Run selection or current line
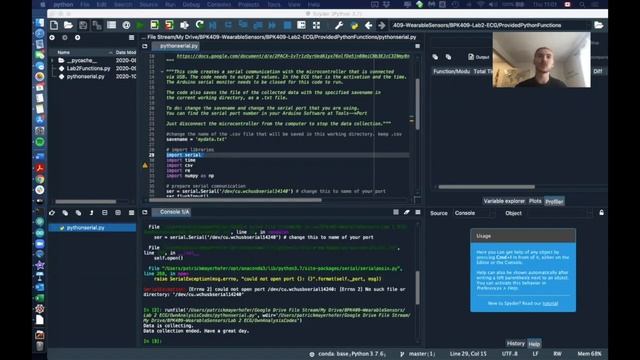640x360 pixels. coord(184,25)
